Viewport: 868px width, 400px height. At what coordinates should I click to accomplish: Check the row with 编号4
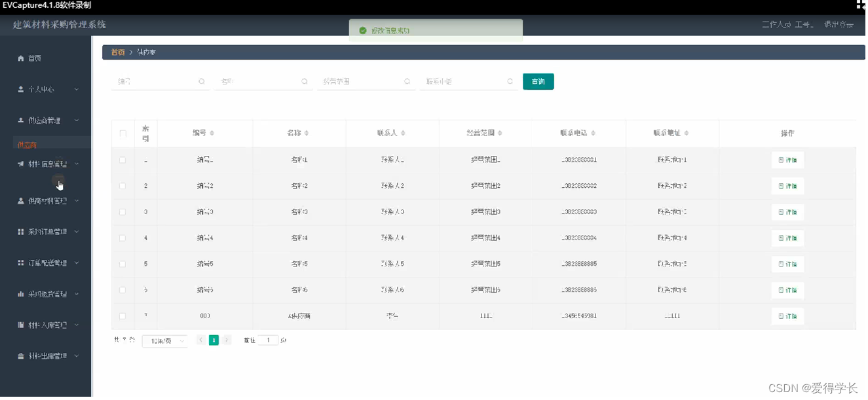click(123, 238)
